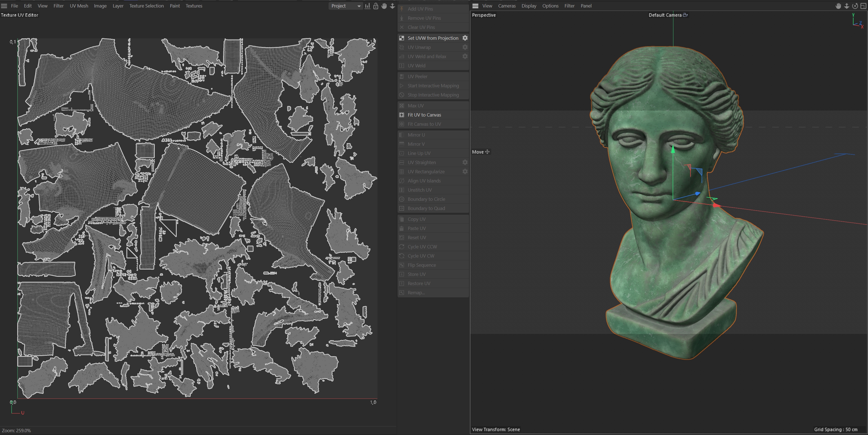The height and width of the screenshot is (435, 868).
Task: Click Set UVW from Projection command
Action: click(x=433, y=38)
